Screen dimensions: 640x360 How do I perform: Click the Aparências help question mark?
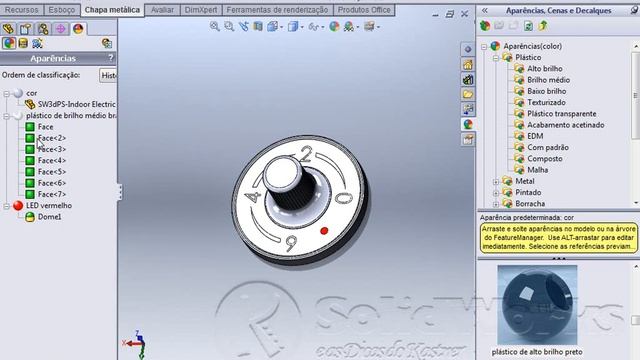click(111, 58)
